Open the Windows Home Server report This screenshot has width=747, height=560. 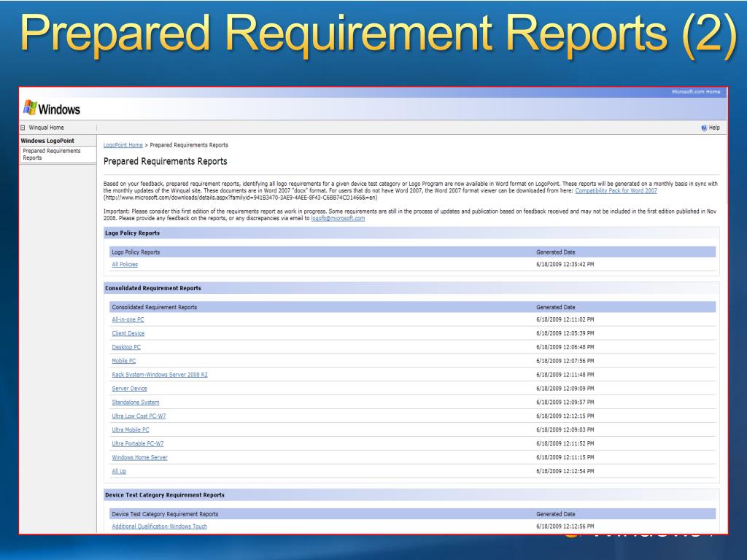tap(139, 458)
